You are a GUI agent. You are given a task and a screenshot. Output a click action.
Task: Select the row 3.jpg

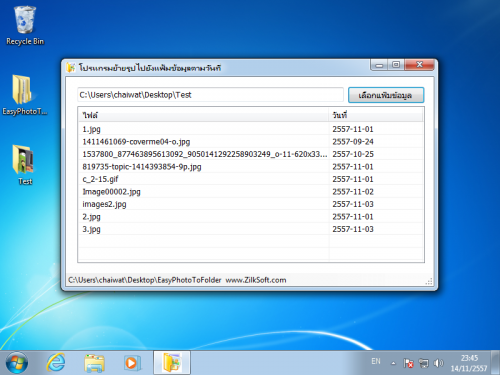click(251, 229)
